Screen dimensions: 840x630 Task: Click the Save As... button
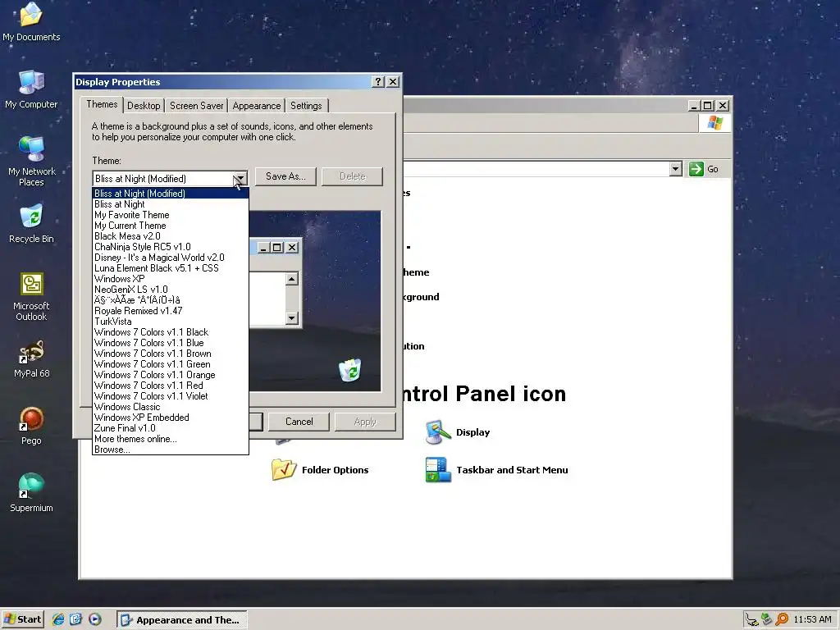click(x=285, y=176)
